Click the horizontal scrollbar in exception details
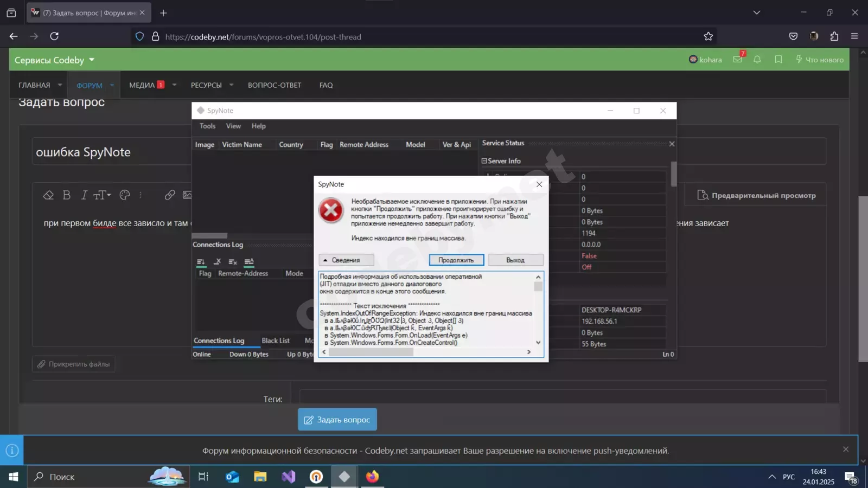 click(x=371, y=352)
